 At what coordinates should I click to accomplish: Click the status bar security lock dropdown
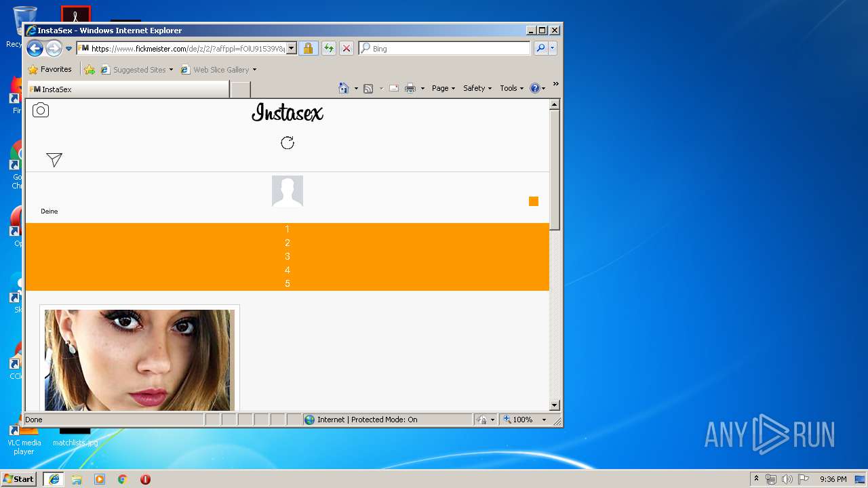tap(486, 420)
